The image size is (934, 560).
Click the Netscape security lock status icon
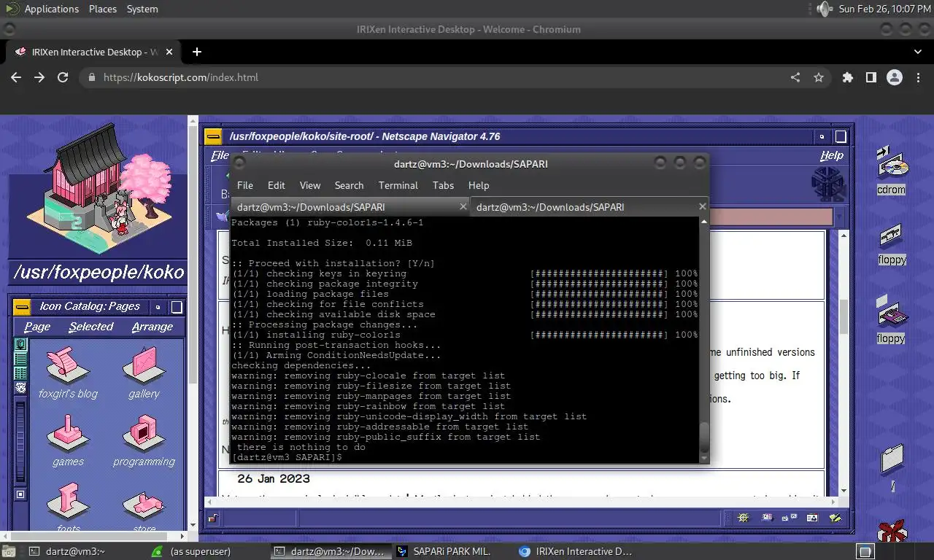point(212,518)
